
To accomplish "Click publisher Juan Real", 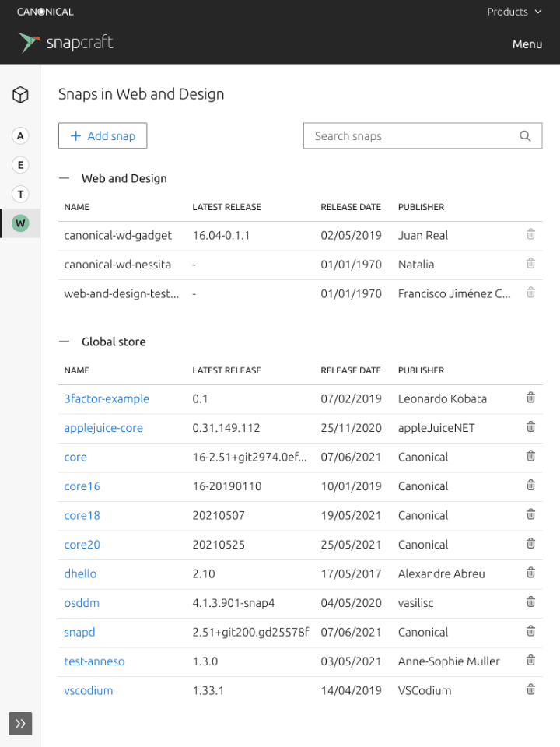I will point(423,235).
